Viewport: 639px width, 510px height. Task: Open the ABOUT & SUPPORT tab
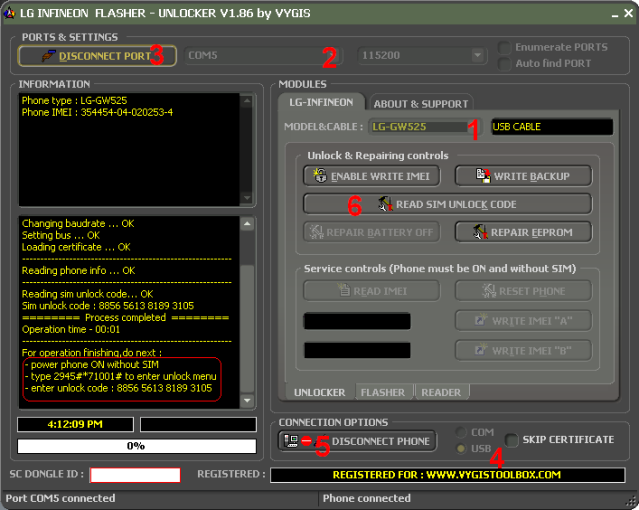[421, 104]
